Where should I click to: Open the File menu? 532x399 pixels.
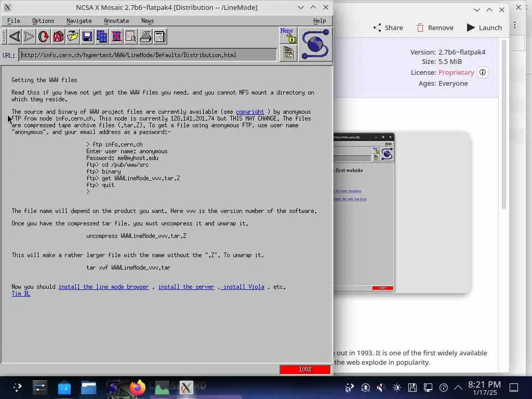point(14,21)
